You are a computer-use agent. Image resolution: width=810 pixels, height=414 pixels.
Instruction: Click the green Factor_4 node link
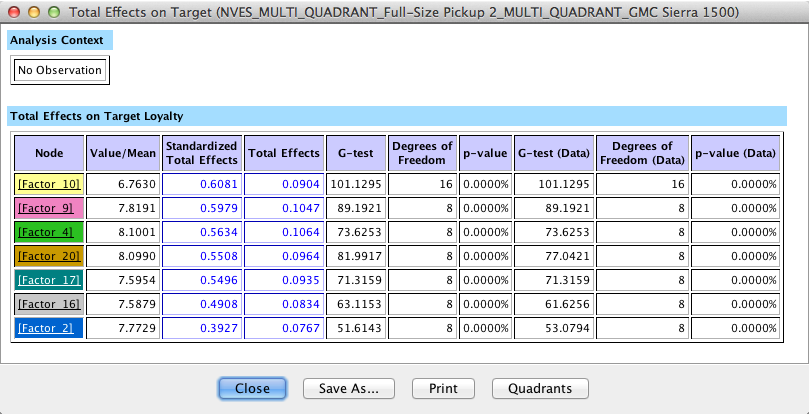click(49, 232)
